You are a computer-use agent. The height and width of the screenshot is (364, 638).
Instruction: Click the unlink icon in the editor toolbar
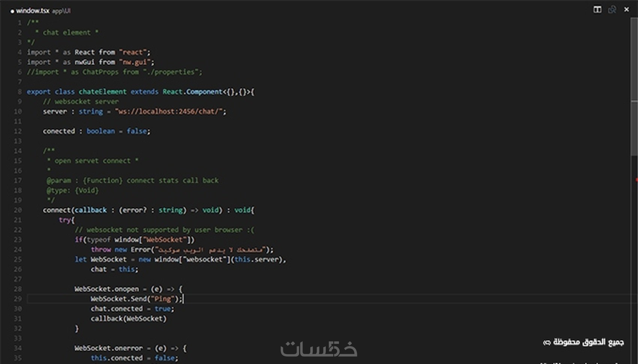click(x=612, y=9)
